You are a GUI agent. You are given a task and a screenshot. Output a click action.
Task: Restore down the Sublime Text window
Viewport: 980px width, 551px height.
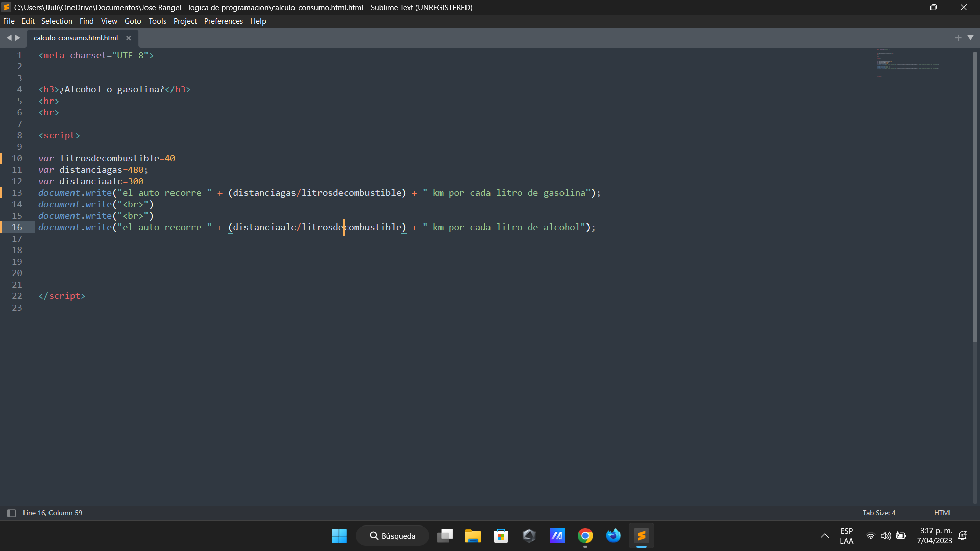[934, 7]
